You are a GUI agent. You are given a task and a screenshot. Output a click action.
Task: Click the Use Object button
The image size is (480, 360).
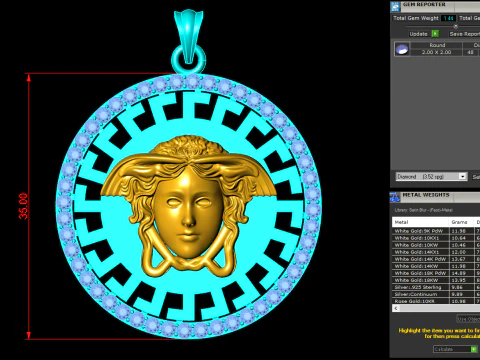tap(468, 319)
